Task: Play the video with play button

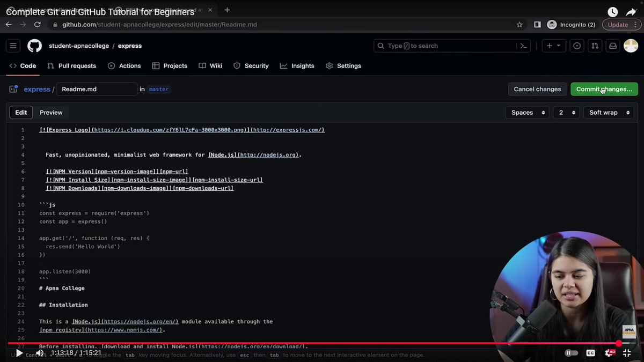Action: [19, 353]
